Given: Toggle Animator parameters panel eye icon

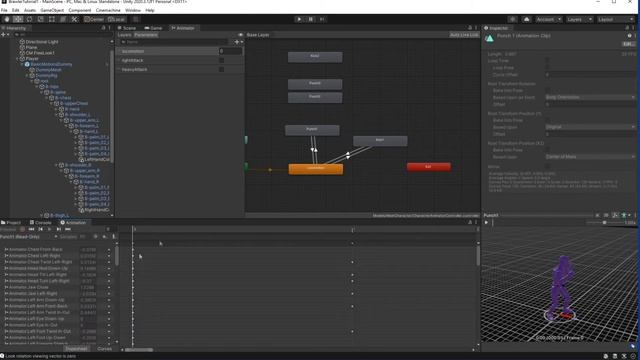Looking at the screenshot, I should tap(240, 35).
